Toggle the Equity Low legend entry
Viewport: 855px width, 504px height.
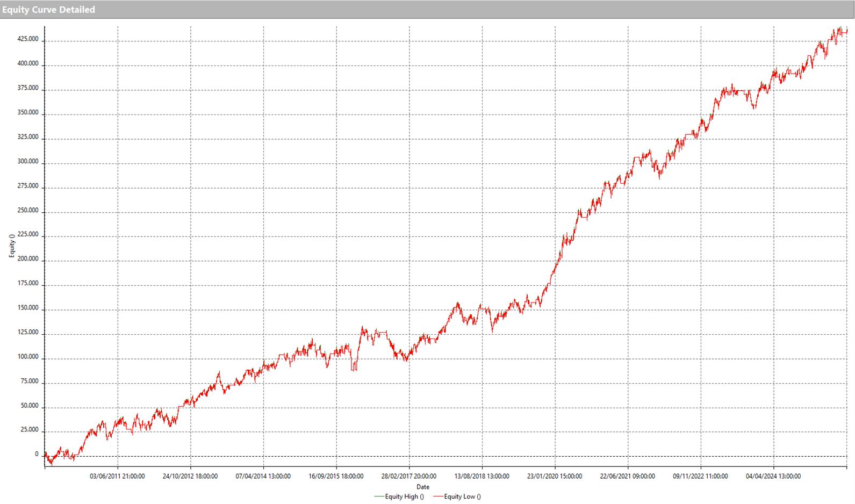pos(462,496)
